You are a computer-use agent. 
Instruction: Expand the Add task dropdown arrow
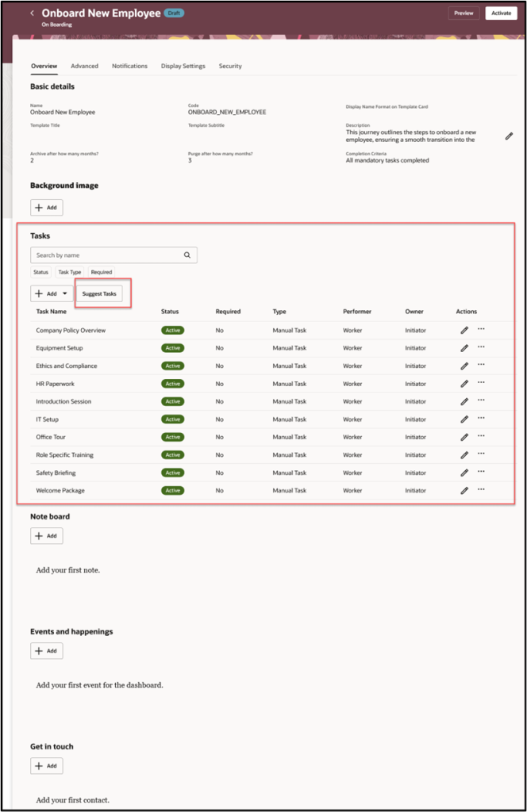point(65,293)
